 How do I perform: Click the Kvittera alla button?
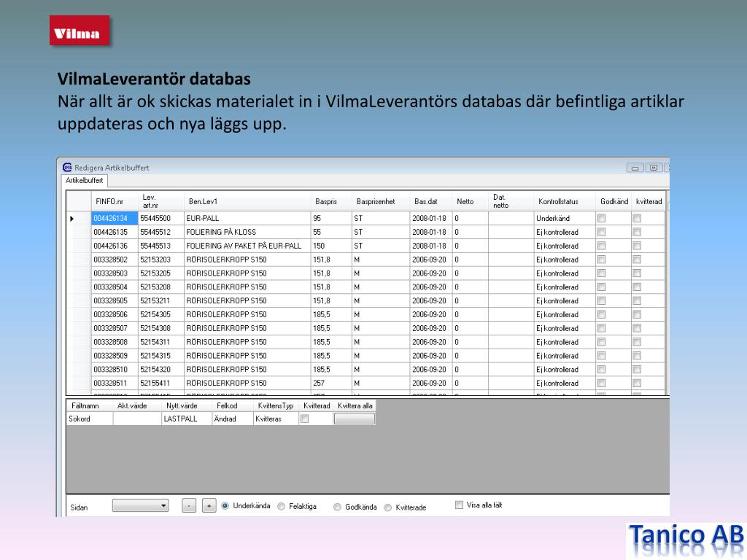click(x=355, y=419)
